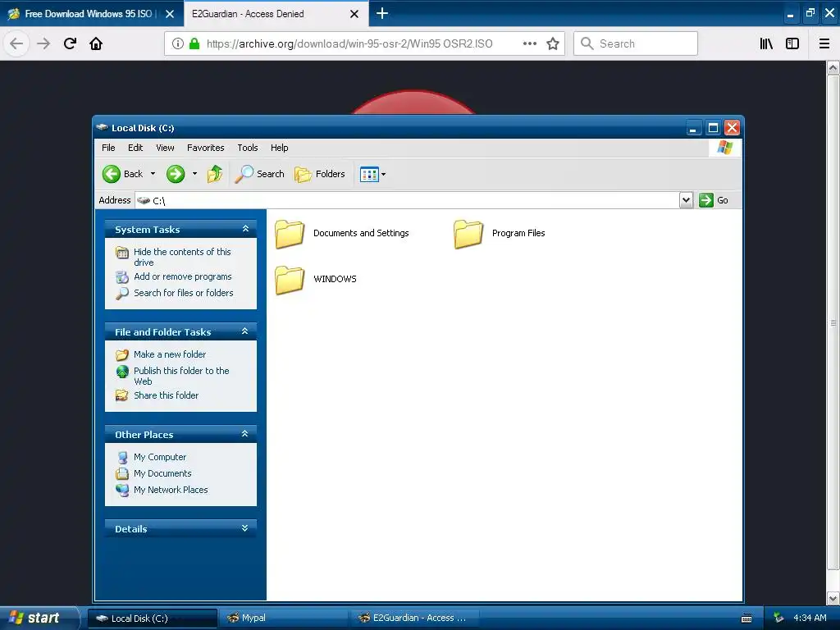Open the Documents and Settings folder icon

click(290, 234)
